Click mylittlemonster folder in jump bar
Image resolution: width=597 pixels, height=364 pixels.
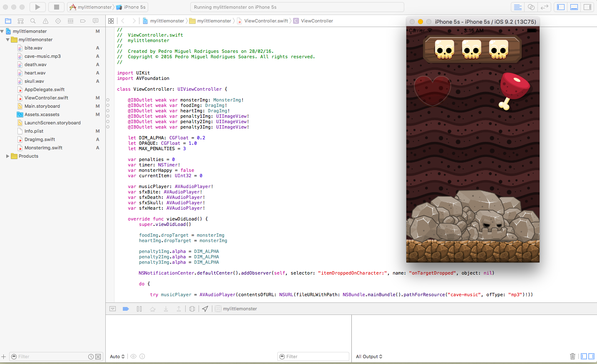(x=210, y=21)
